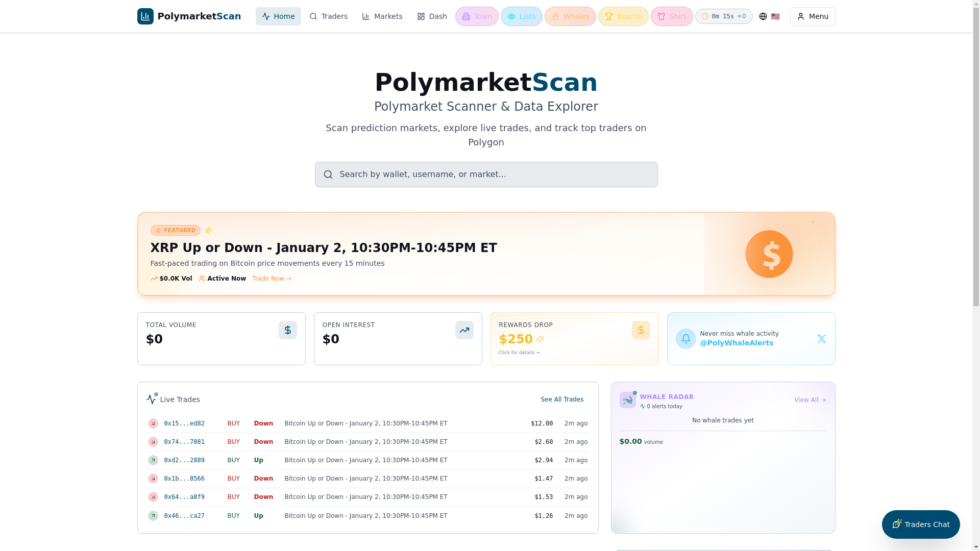The image size is (980, 551).
Task: Open the Town pill button
Action: coord(477,16)
